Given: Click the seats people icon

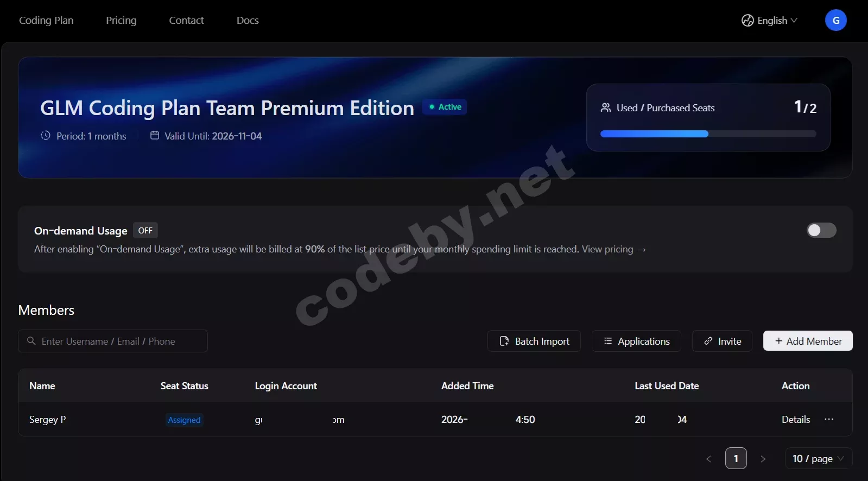Looking at the screenshot, I should 606,107.
